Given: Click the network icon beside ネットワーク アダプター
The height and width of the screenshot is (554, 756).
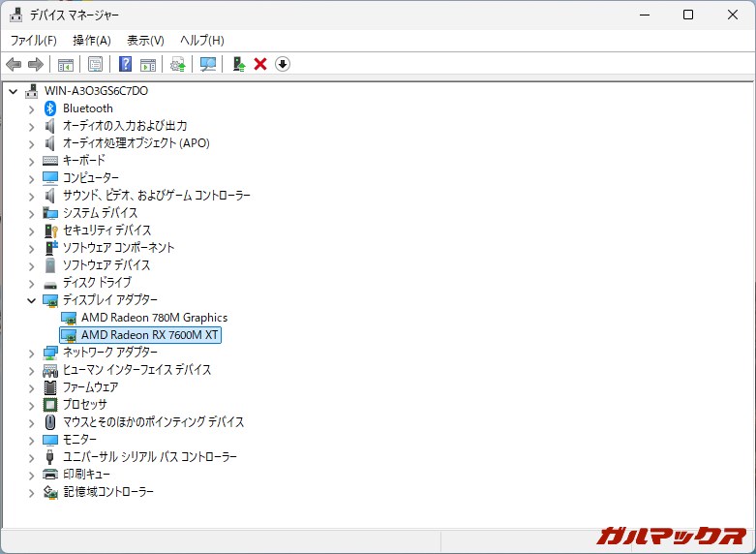Looking at the screenshot, I should click(50, 353).
